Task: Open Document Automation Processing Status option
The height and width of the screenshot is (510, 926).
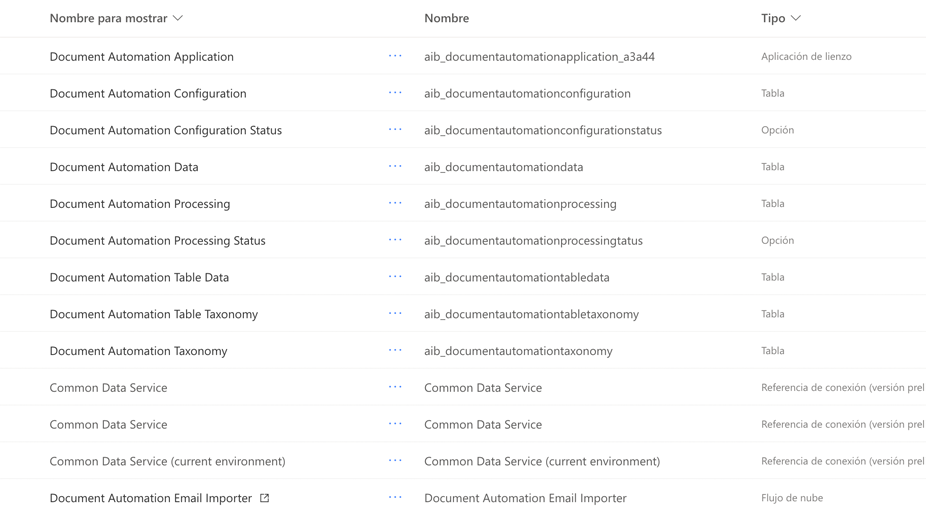Action: click(x=158, y=240)
